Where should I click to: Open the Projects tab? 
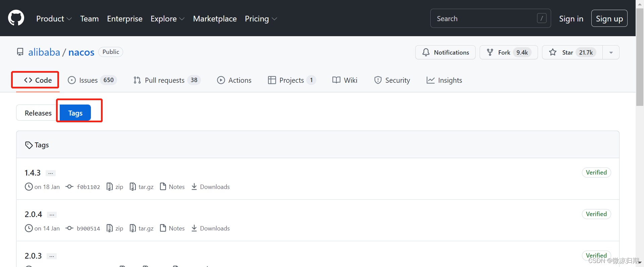[x=292, y=80]
